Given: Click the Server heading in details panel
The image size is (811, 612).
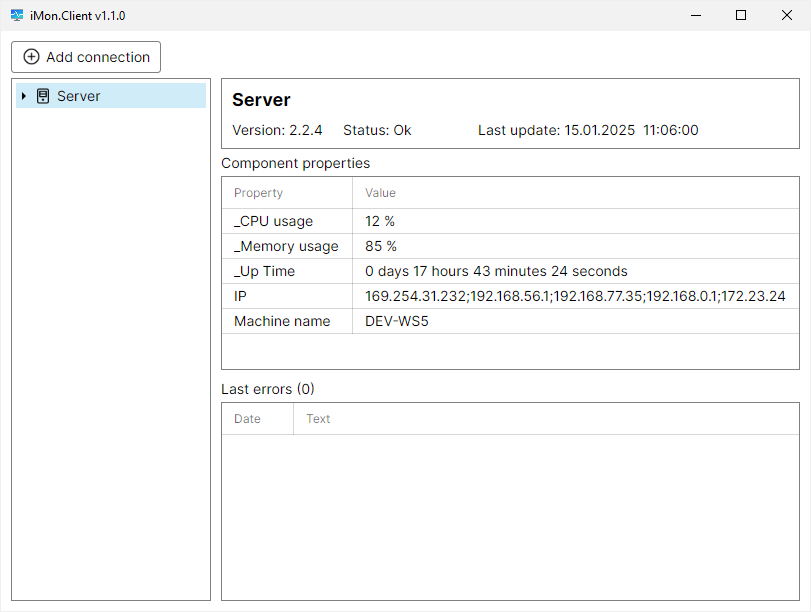Looking at the screenshot, I should click(261, 100).
